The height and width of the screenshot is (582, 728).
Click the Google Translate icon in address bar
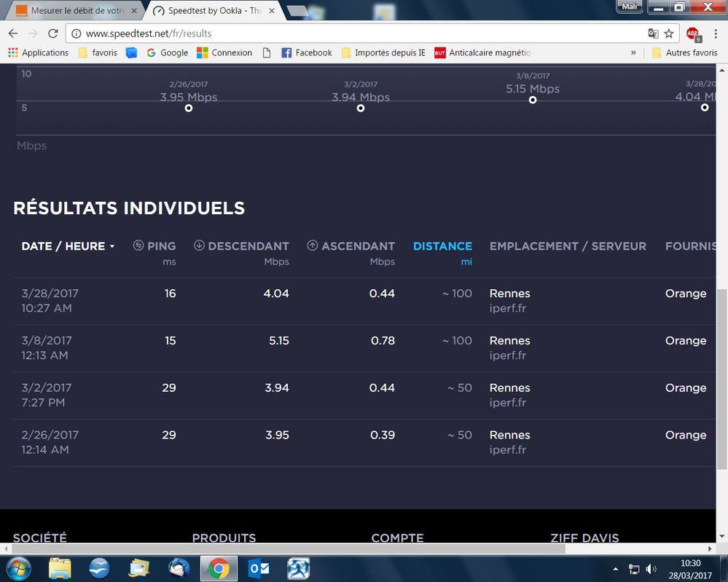tap(654, 34)
